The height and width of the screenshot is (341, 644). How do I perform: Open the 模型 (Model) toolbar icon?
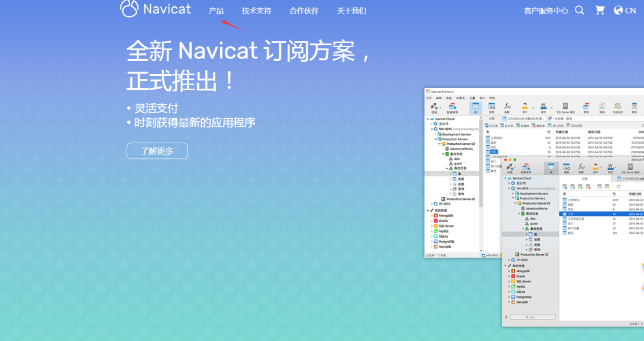click(635, 107)
